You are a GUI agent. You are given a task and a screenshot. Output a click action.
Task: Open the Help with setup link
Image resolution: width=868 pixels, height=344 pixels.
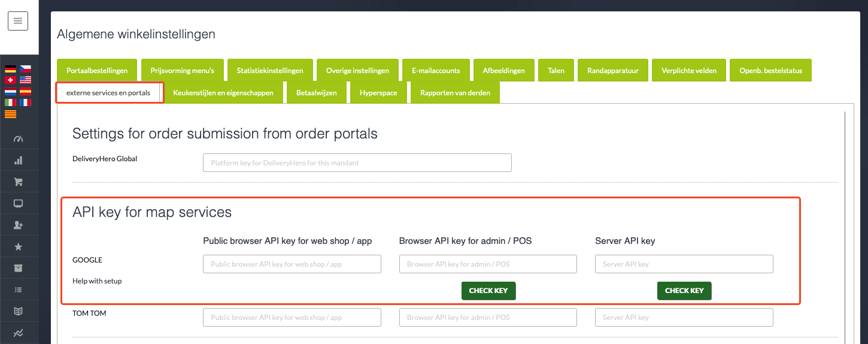tap(97, 281)
